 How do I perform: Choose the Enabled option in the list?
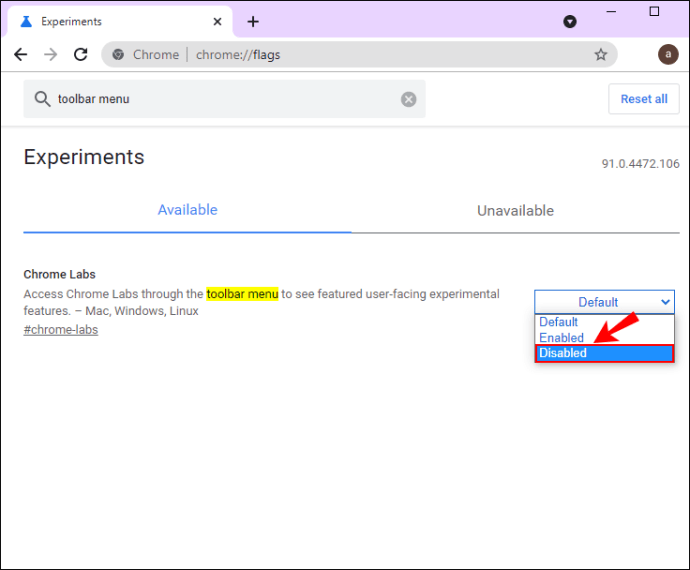(604, 338)
